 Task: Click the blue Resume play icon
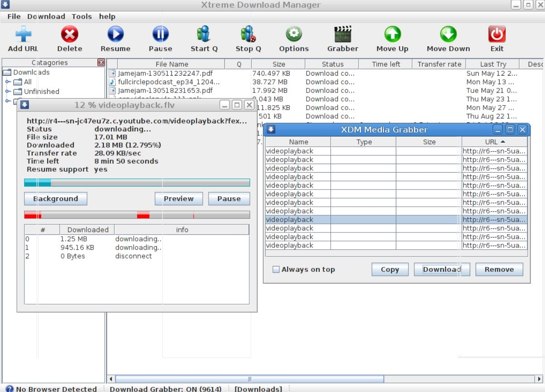[115, 34]
